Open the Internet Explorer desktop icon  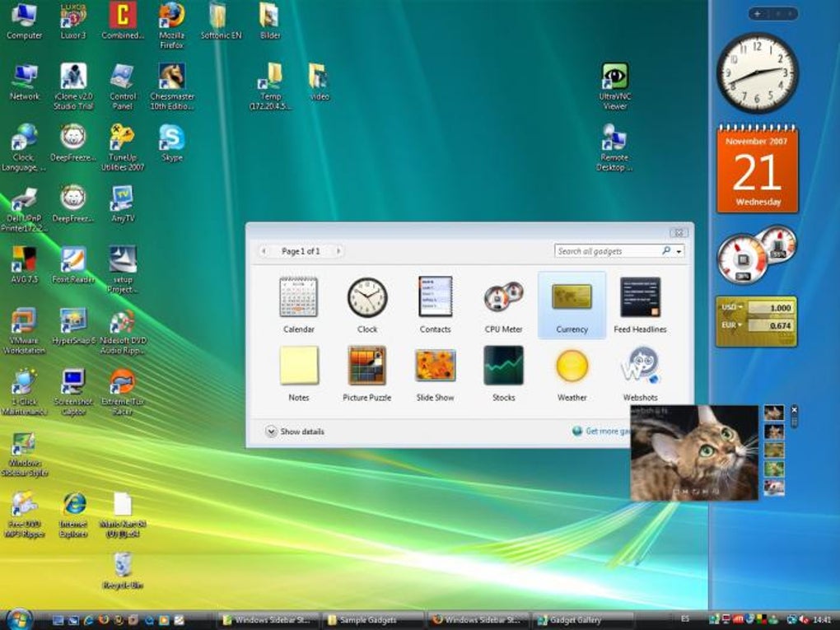73,515
